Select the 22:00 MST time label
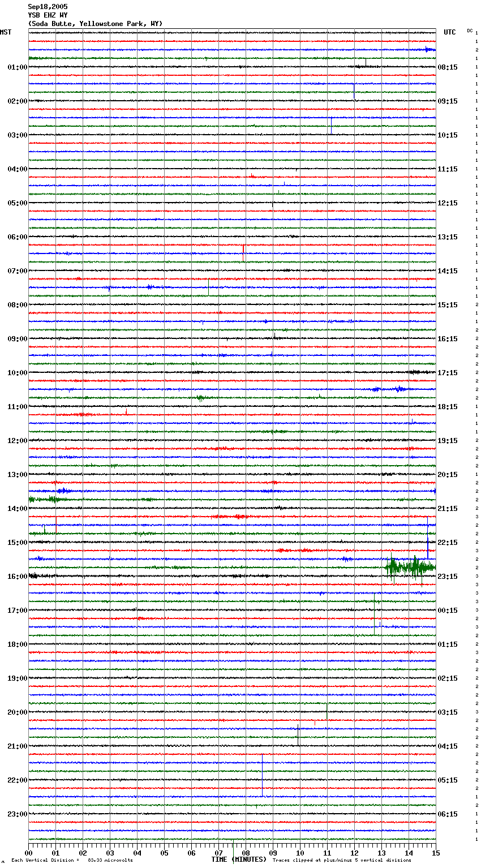481x868 pixels. tap(18, 780)
